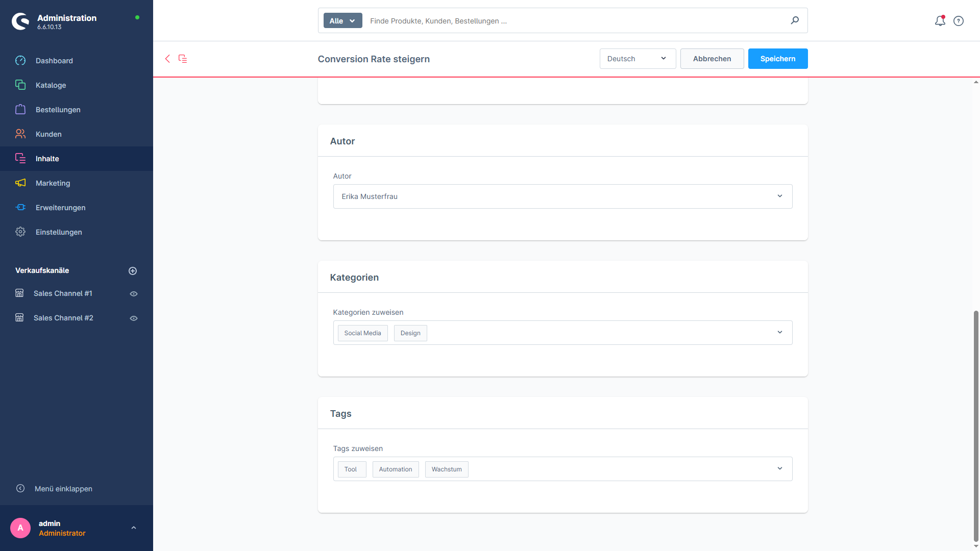Click the scrollbar down arrow
Image resolution: width=980 pixels, height=551 pixels.
[x=976, y=546]
